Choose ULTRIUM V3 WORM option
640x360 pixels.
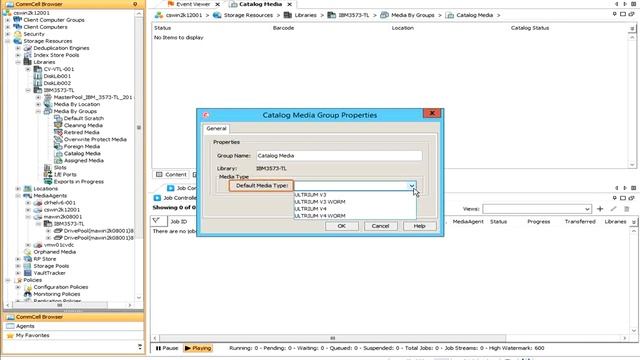pyautogui.click(x=355, y=202)
